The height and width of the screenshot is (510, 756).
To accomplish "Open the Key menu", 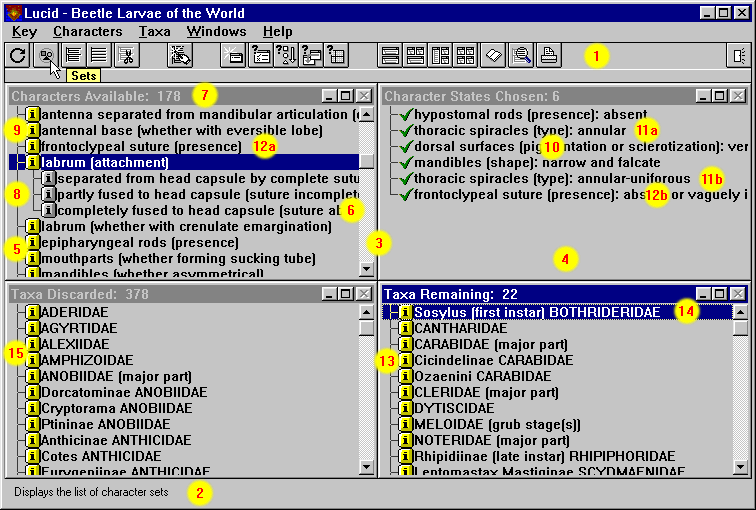I will pyautogui.click(x=24, y=32).
